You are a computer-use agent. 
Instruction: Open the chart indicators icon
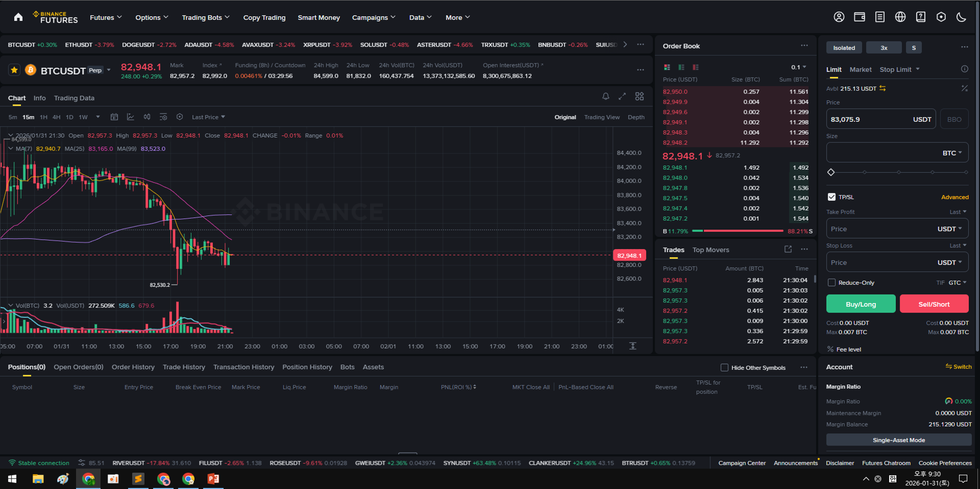click(130, 117)
